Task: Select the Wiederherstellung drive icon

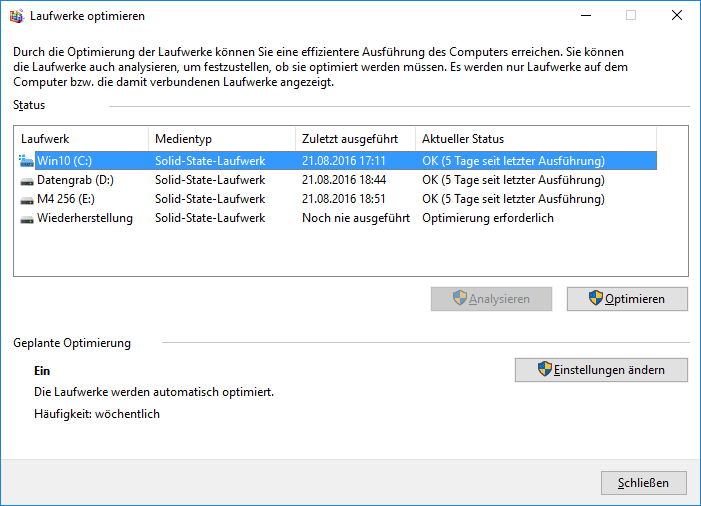Action: (27, 219)
